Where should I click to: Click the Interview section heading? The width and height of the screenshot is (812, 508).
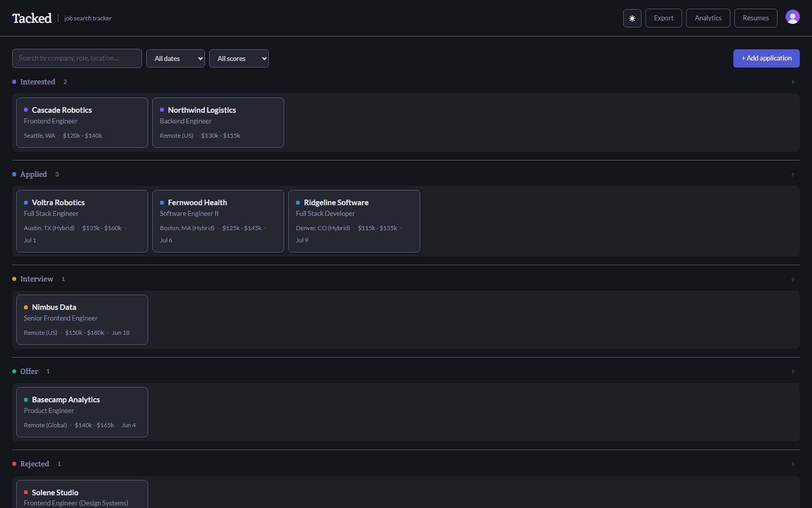pyautogui.click(x=37, y=279)
